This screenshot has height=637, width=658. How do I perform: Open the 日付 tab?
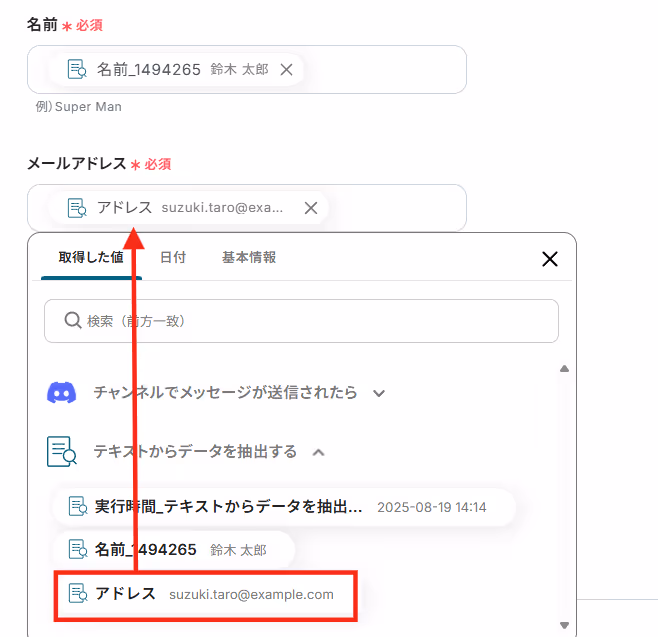[173, 257]
